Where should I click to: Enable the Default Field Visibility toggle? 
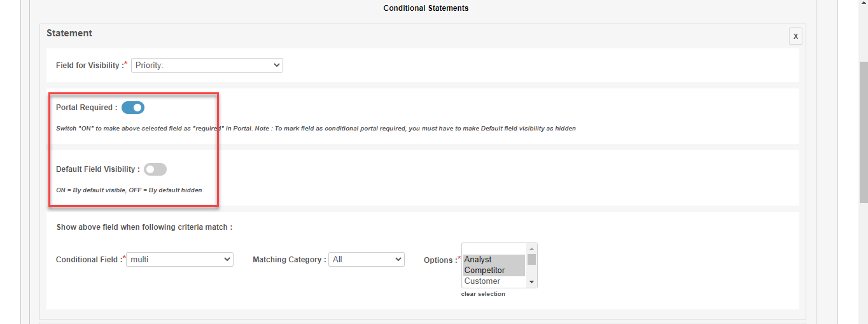pos(155,169)
